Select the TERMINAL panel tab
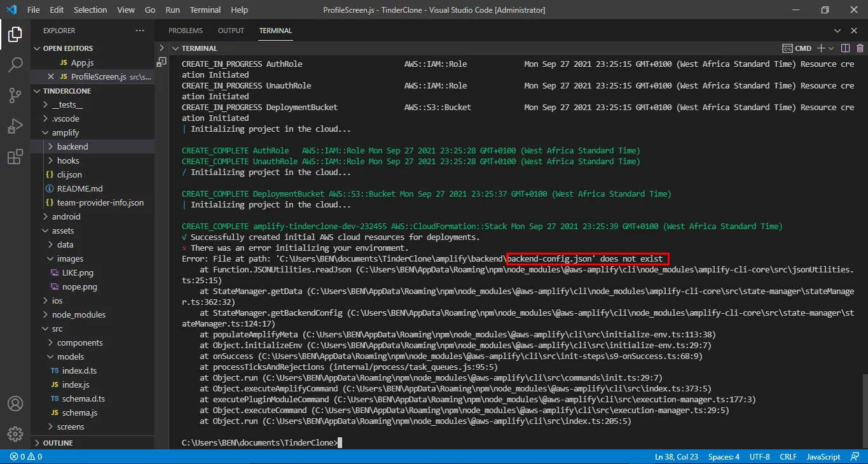868x464 pixels. (275, 31)
